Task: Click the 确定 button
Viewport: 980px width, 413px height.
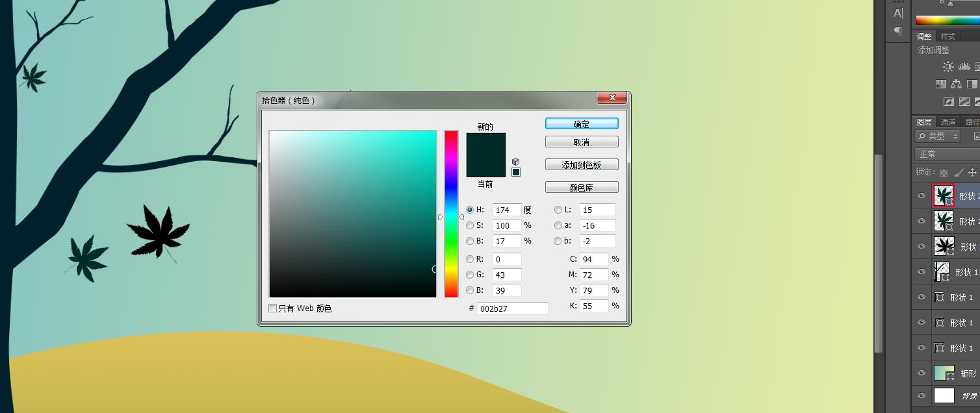Action: [582, 124]
